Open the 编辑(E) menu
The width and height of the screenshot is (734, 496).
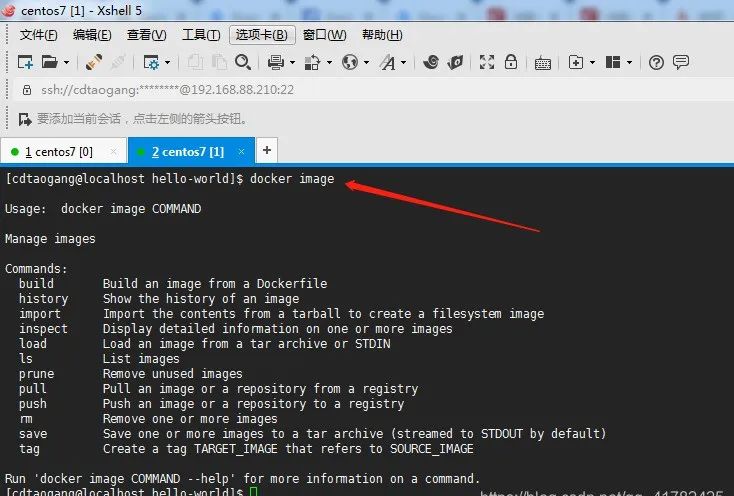(92, 35)
